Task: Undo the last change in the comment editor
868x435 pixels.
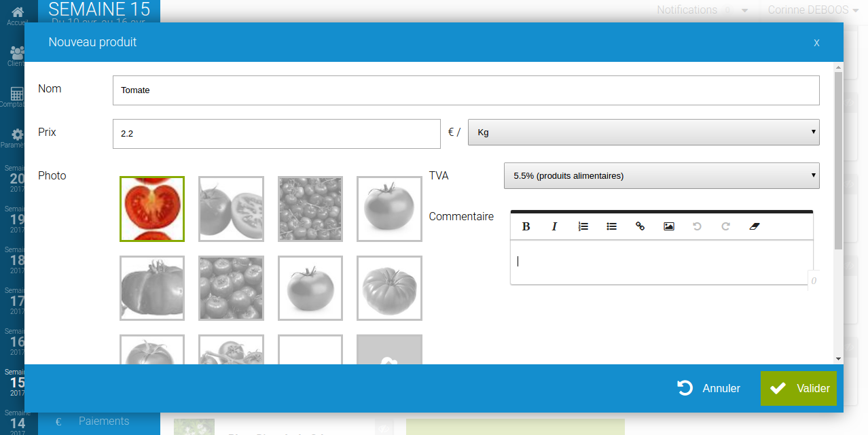Action: pos(697,226)
